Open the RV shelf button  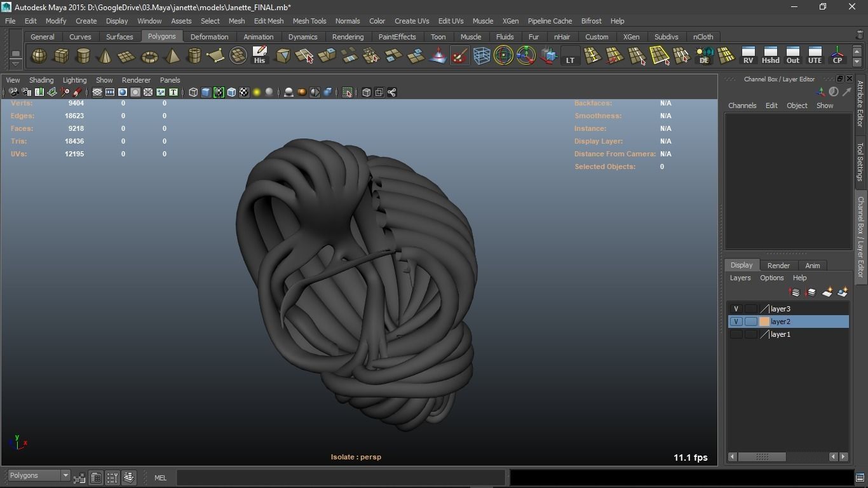coord(749,56)
